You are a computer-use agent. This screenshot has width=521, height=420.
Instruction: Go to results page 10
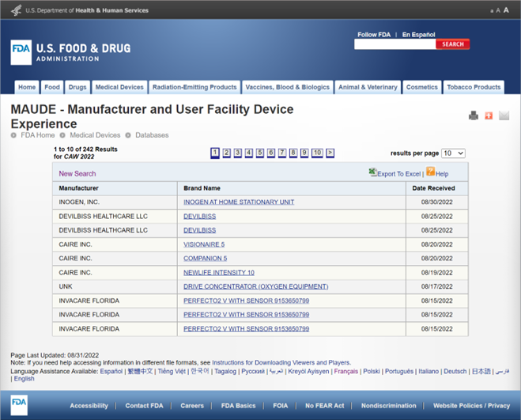click(317, 153)
